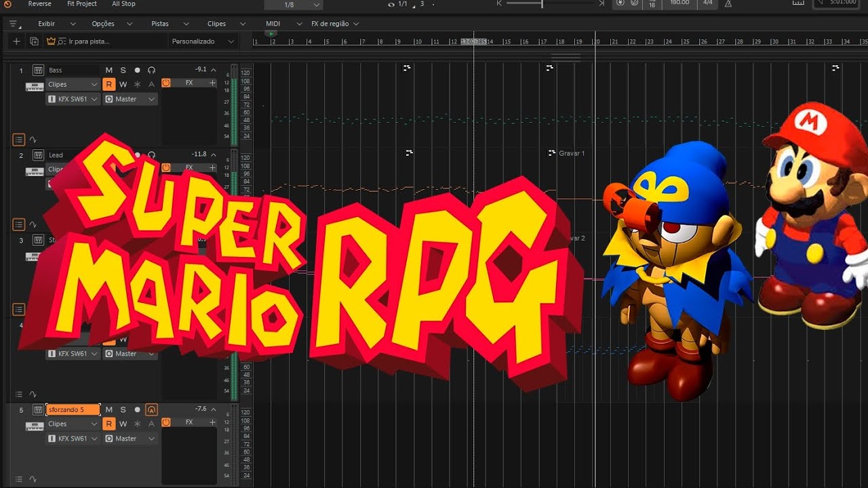Jump to loop end marker icon
This screenshot has width=868, height=488.
(x=601, y=3)
